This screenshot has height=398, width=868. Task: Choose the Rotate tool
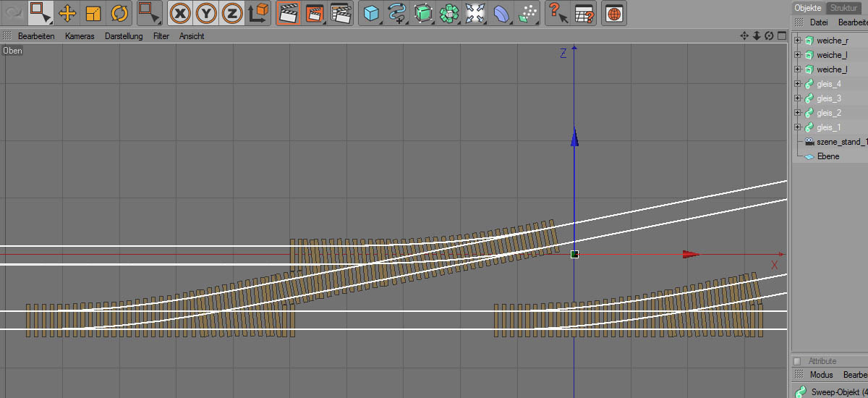[119, 13]
